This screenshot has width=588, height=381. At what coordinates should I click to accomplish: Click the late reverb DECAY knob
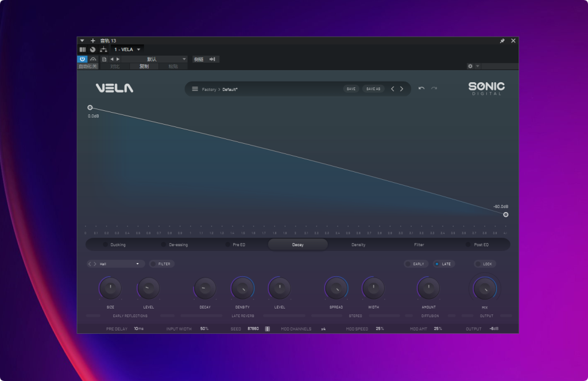tap(205, 288)
